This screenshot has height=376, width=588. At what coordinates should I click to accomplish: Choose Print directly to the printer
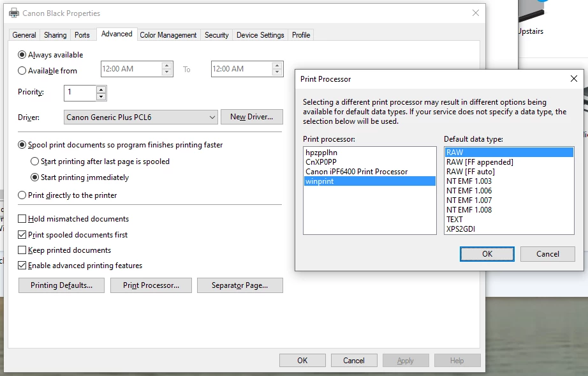pyautogui.click(x=22, y=195)
